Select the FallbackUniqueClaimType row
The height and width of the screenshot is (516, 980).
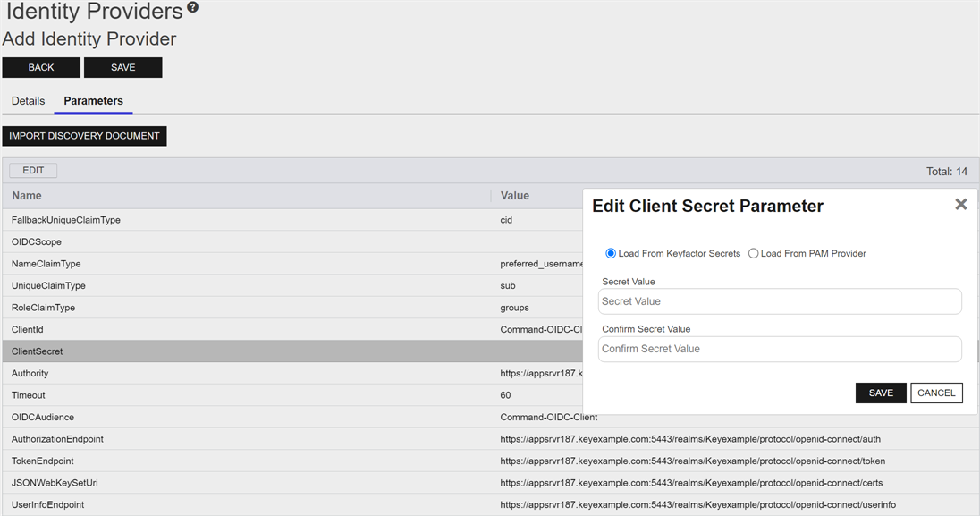pos(292,220)
